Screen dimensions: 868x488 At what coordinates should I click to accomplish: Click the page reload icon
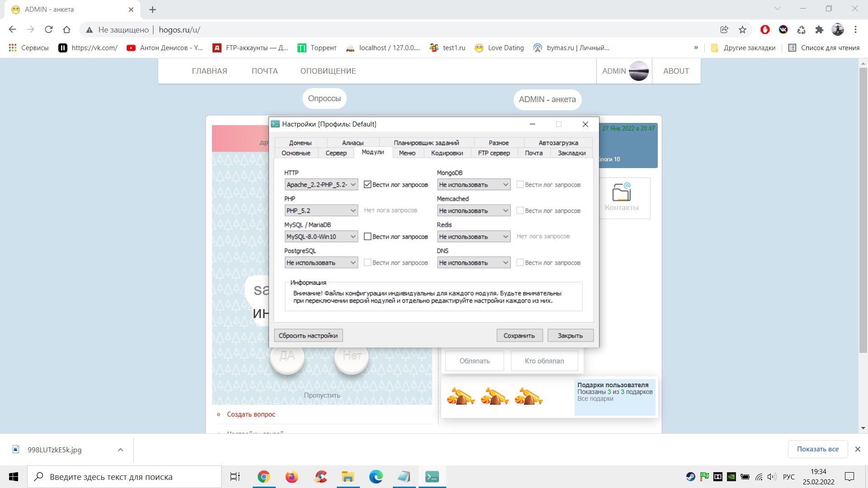[x=49, y=30]
